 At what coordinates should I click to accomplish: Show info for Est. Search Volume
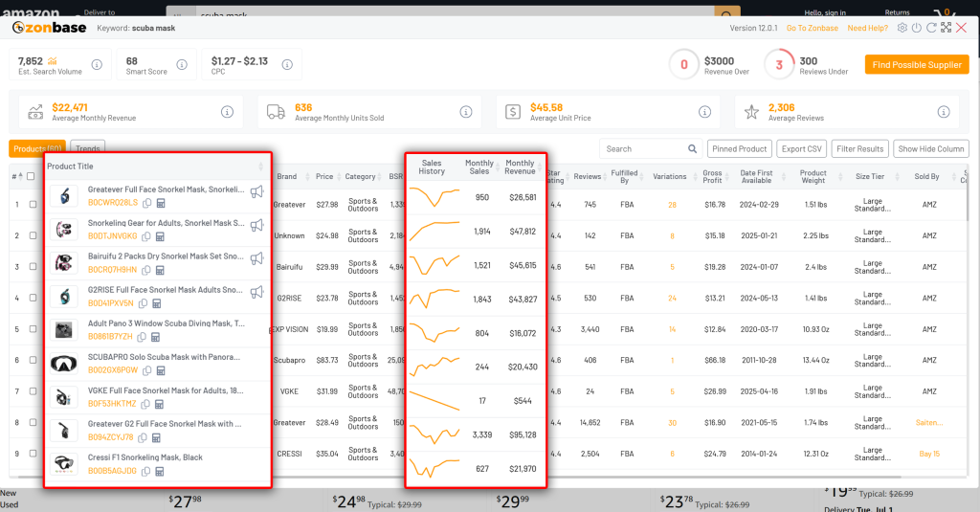point(97,64)
